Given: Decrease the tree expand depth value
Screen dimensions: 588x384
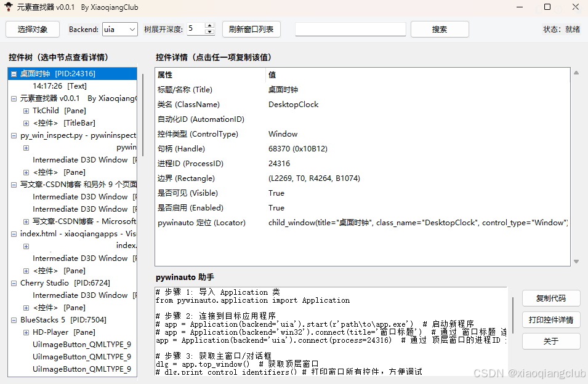Looking at the screenshot, I should click(210, 32).
